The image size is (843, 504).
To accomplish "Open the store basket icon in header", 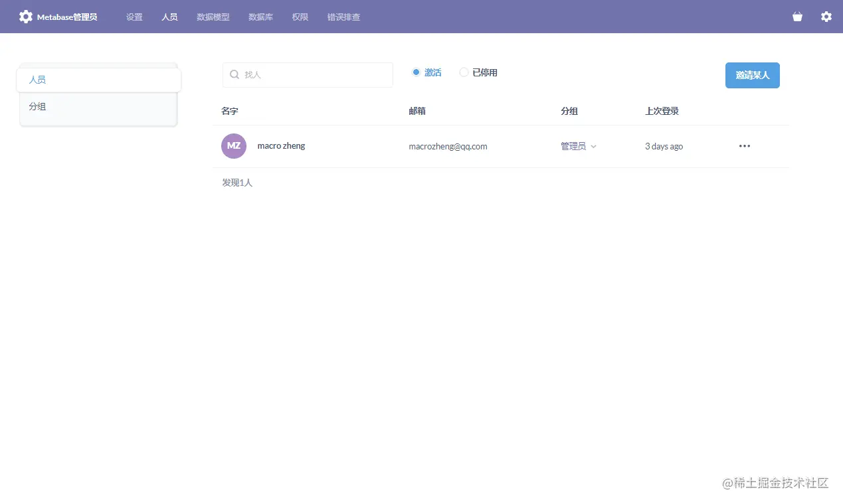I will click(x=797, y=17).
